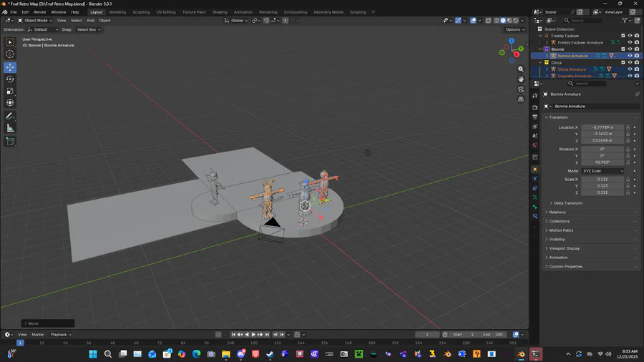The image size is (644, 362).
Task: Open the Output properties tab
Action: [x=535, y=117]
